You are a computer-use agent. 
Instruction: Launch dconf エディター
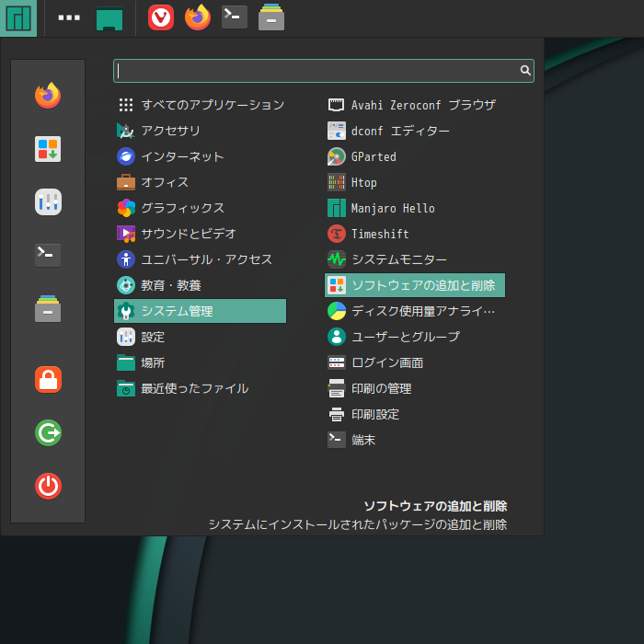415,131
